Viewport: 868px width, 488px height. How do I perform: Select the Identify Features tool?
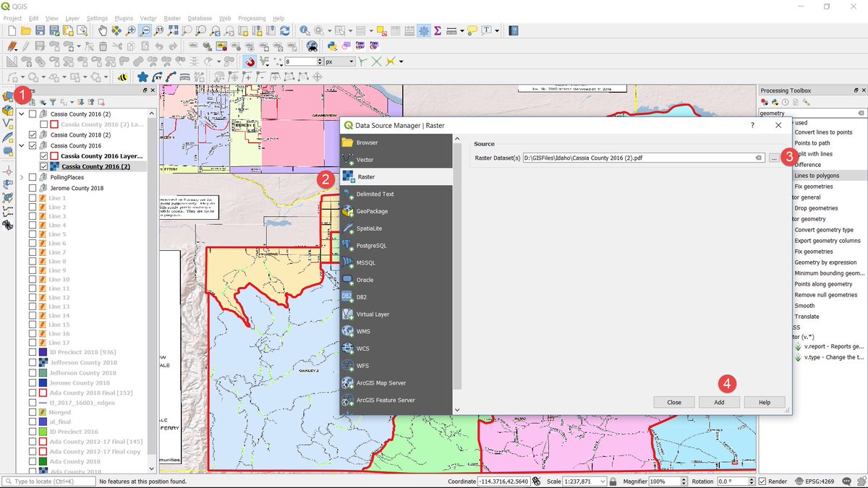point(305,30)
